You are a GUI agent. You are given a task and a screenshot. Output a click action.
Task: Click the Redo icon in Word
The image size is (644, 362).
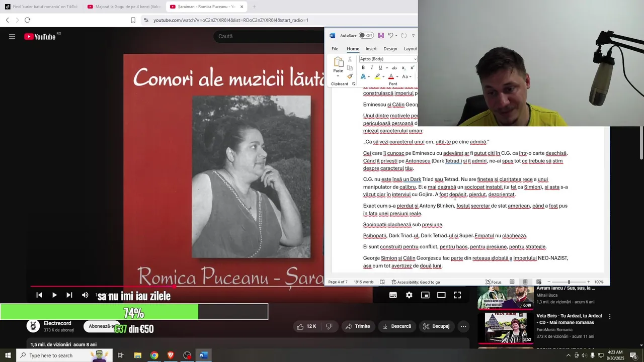pyautogui.click(x=404, y=36)
